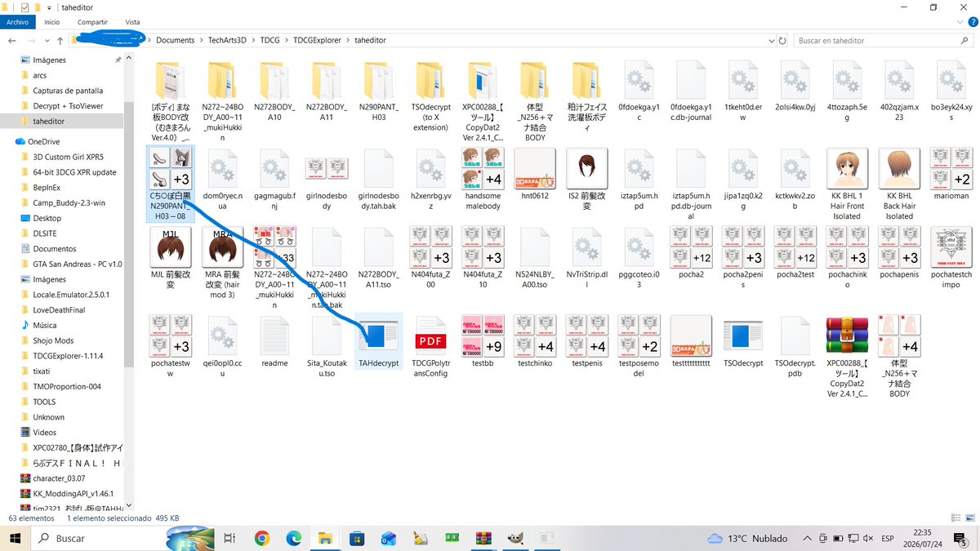980x551 pixels.
Task: Open Customize Quick Access Toolbar dropdown
Action: tap(47, 7)
